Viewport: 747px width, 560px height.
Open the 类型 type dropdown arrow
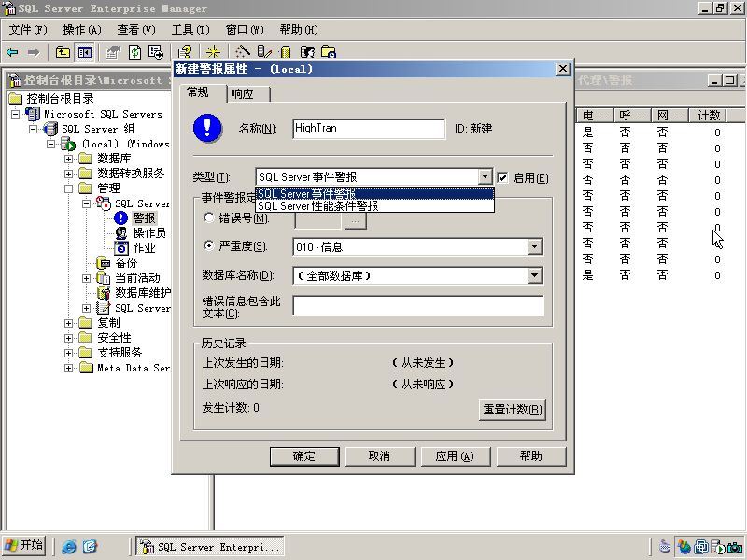(x=485, y=176)
